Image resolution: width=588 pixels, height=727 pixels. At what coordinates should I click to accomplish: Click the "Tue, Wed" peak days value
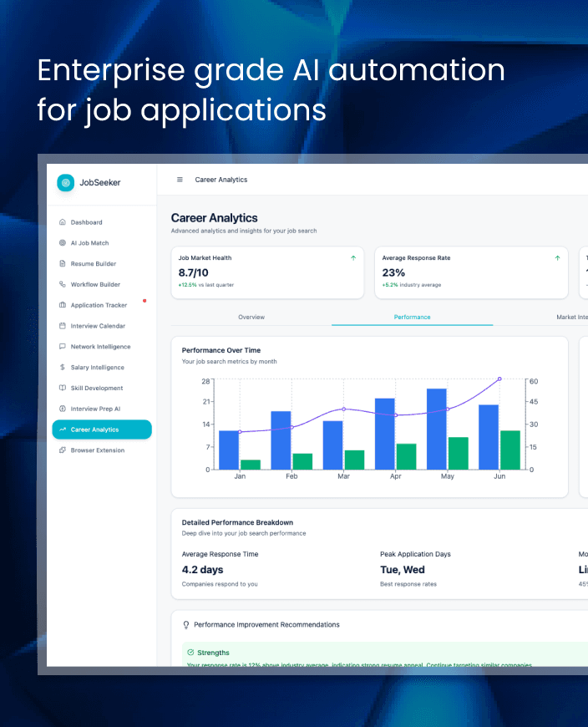[403, 570]
